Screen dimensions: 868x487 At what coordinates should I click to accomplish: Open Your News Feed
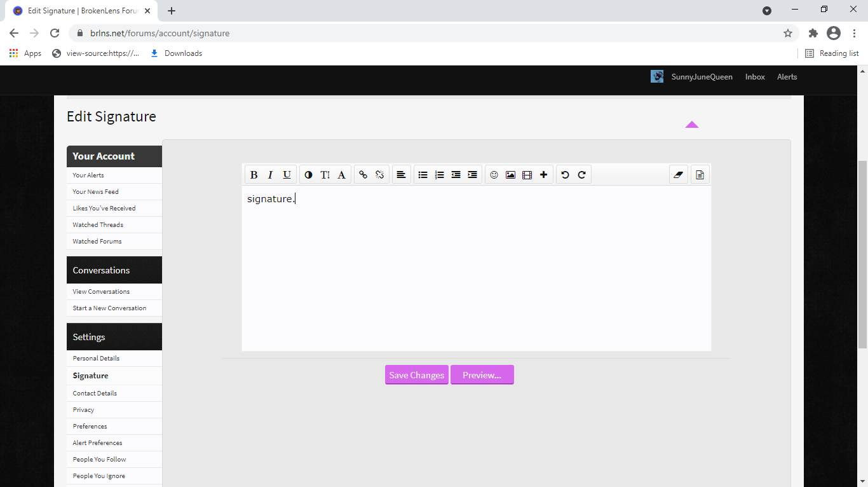[114, 192]
